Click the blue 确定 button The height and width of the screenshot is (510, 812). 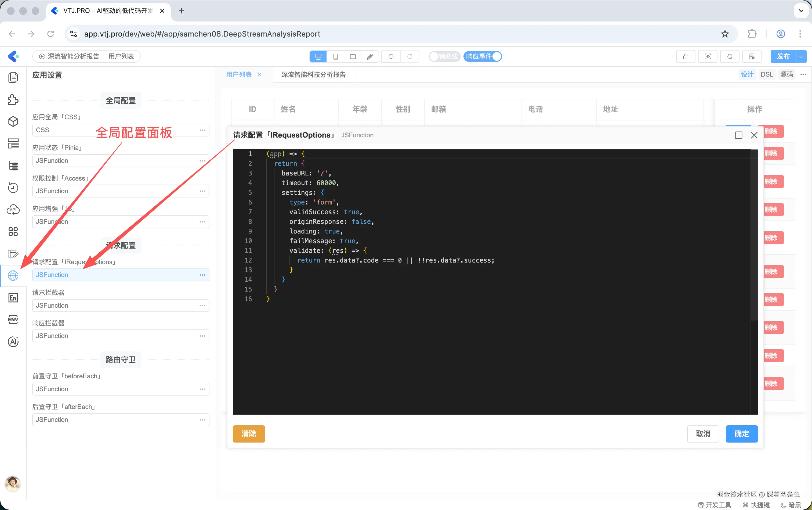click(x=742, y=434)
